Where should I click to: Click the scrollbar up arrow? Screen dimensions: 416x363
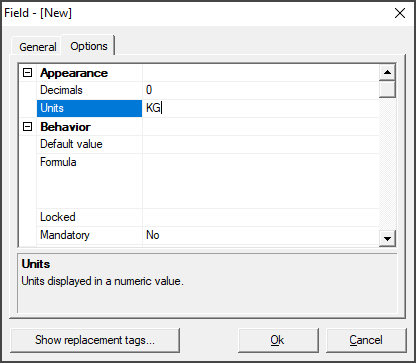[x=387, y=72]
